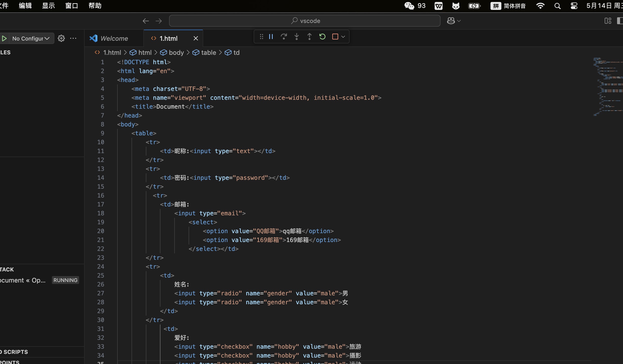The width and height of the screenshot is (623, 364).
Task: Open launch.json gear settings
Action: (x=61, y=38)
